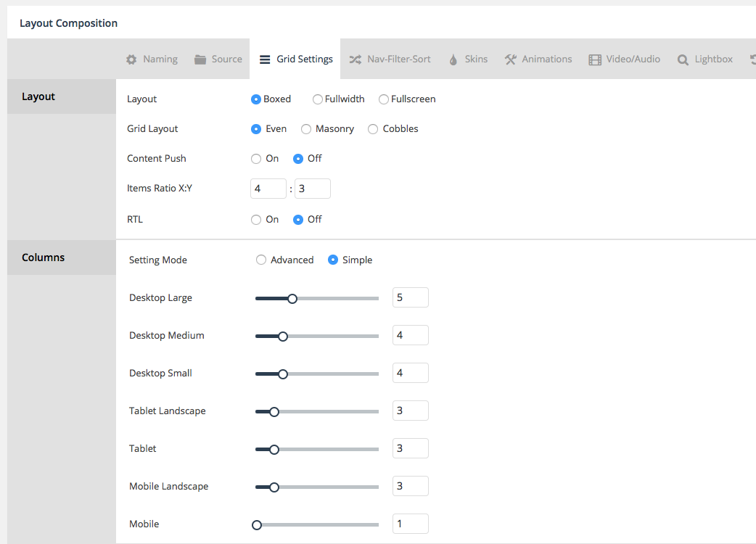Click the Desktop Large slider handle
This screenshot has width=756, height=544.
(x=292, y=299)
